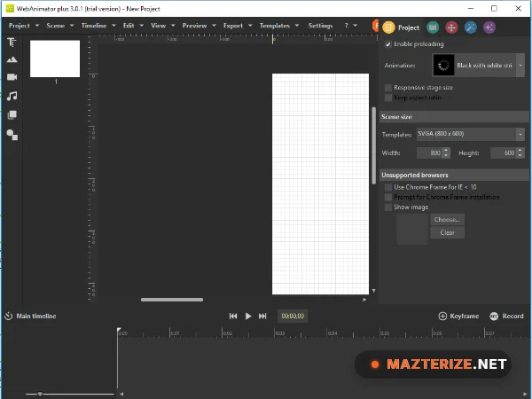Enable Prompt for Chrome Frame installation
Image resolution: width=532 pixels, height=399 pixels.
388,197
